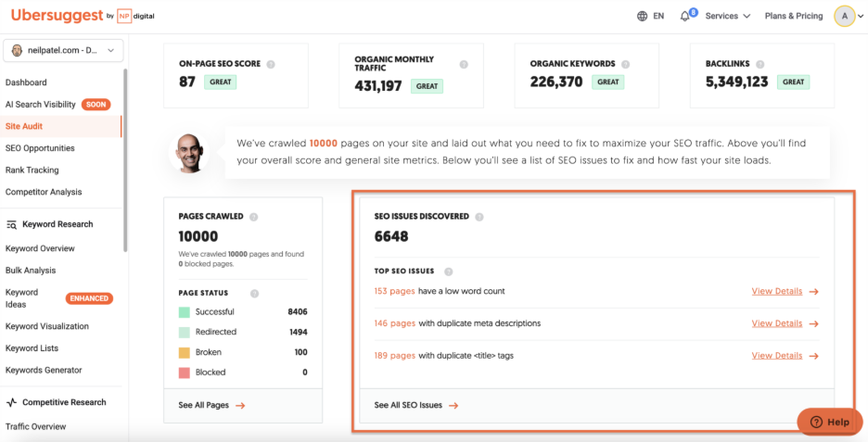Viewport: 868px width, 442px height.
Task: Click the backlinks value 5,349,123
Action: tap(737, 82)
